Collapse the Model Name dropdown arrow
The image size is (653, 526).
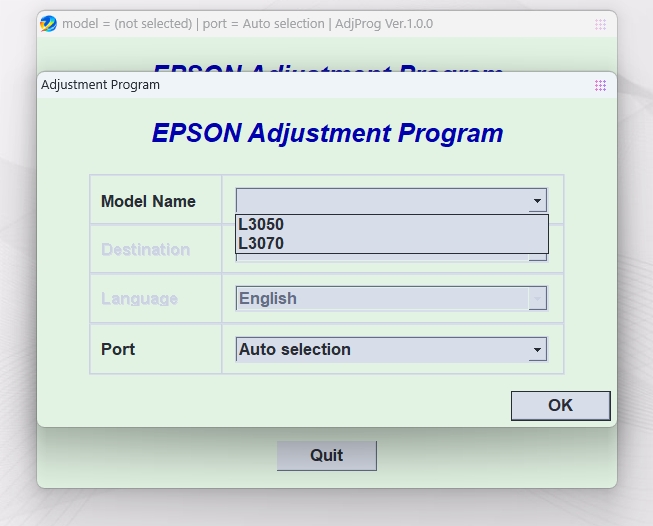point(537,201)
